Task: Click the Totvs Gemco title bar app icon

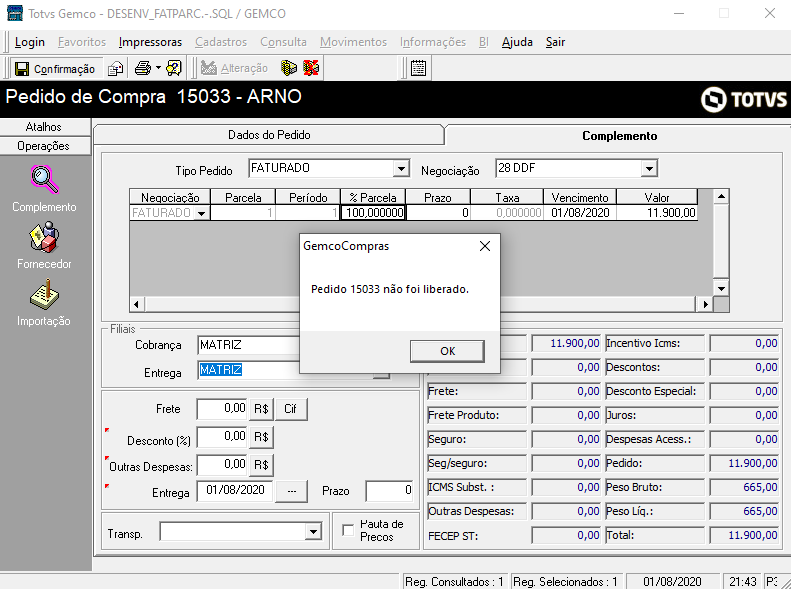Action: point(15,13)
